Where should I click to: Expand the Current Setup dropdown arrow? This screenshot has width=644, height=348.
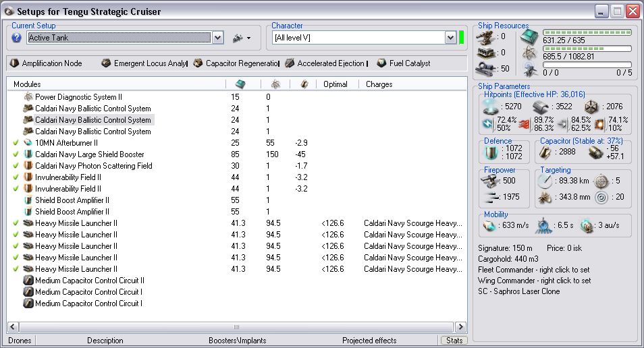[217, 38]
